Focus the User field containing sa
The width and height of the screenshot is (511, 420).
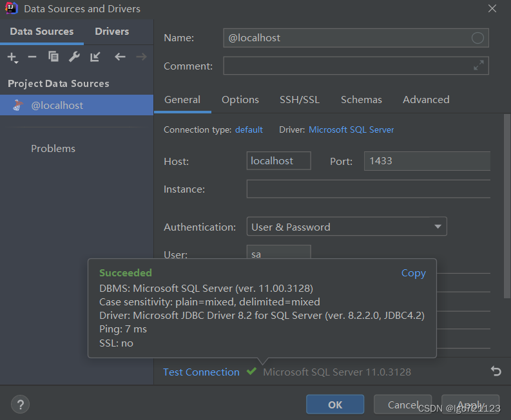278,252
